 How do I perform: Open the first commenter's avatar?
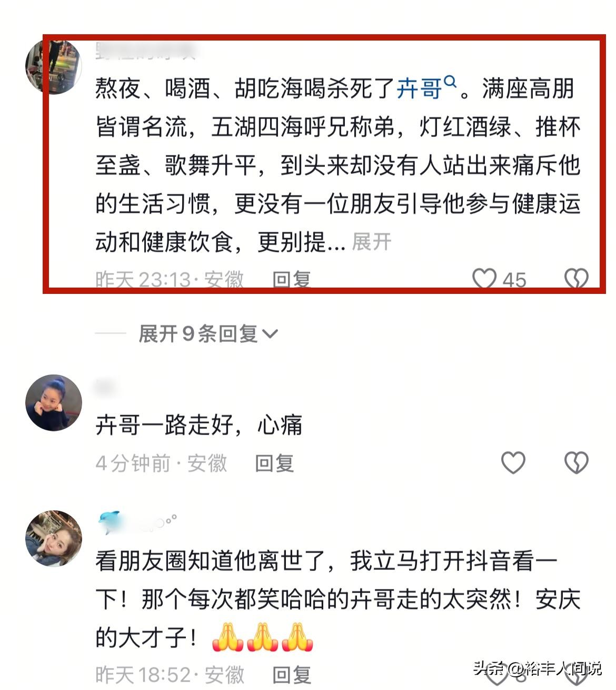[x=53, y=65]
